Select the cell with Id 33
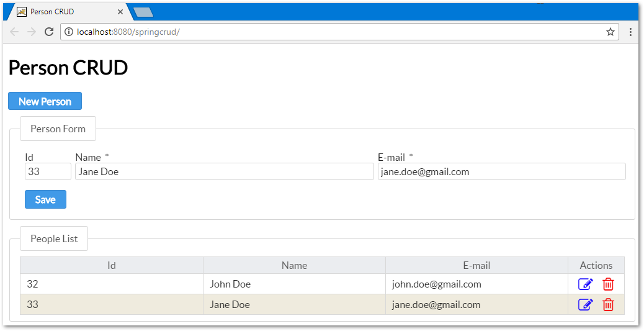The image size is (644, 331). (x=111, y=305)
